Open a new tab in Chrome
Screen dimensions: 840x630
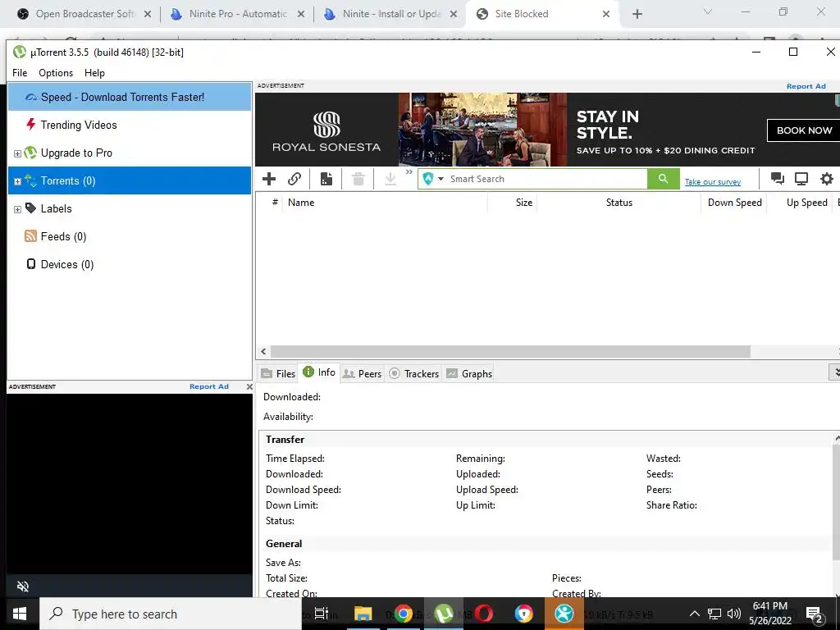coord(637,14)
